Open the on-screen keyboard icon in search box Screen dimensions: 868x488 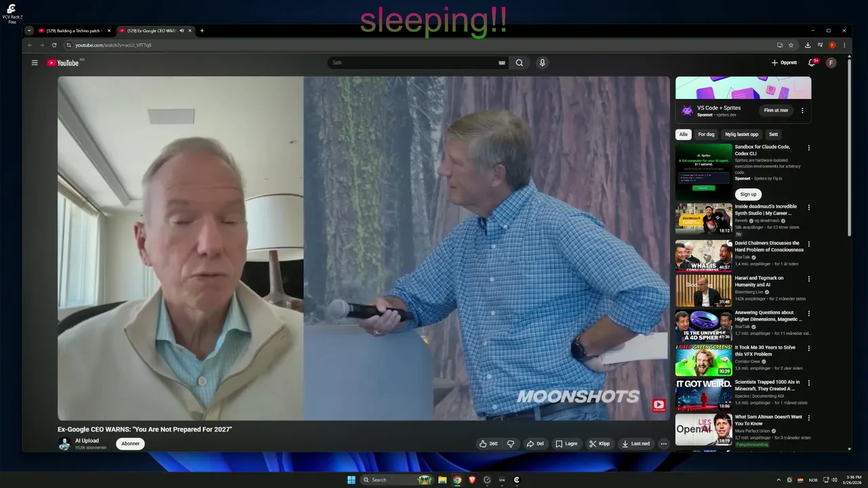click(x=502, y=62)
